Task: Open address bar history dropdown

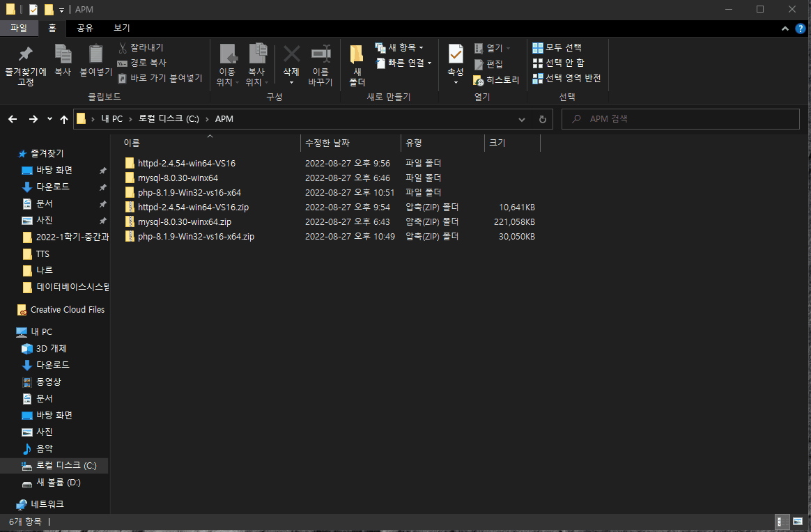Action: click(521, 120)
